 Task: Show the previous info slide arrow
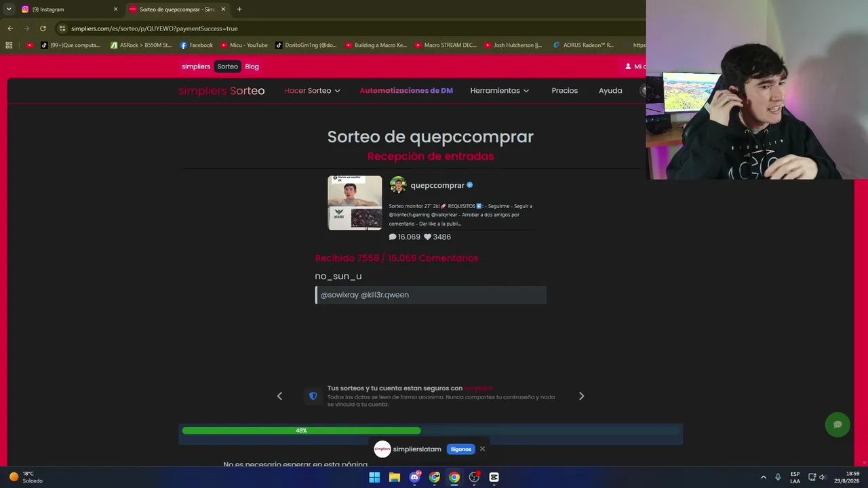pos(279,396)
